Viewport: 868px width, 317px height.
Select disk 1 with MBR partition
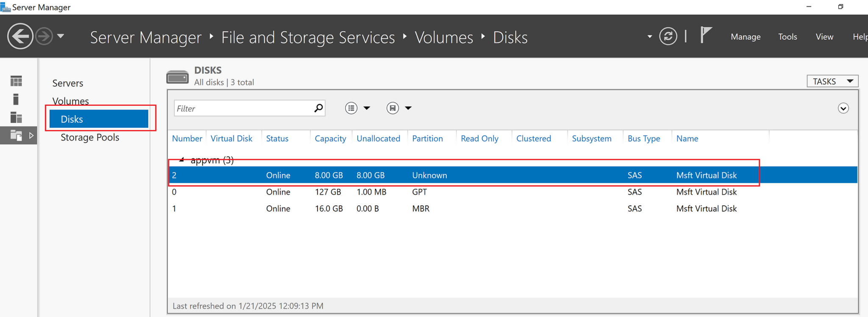click(424, 209)
